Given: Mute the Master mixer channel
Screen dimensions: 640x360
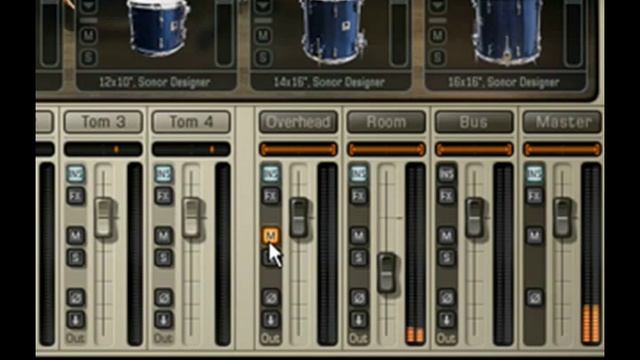Looking at the screenshot, I should 535,236.
